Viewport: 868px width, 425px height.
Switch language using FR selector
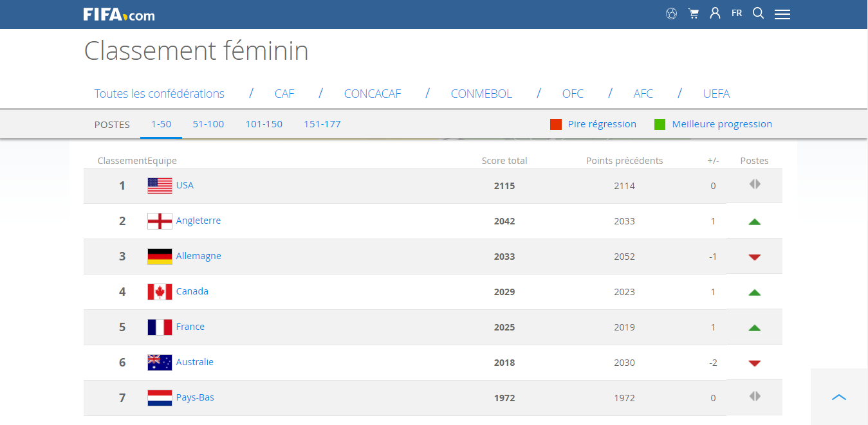tap(737, 14)
